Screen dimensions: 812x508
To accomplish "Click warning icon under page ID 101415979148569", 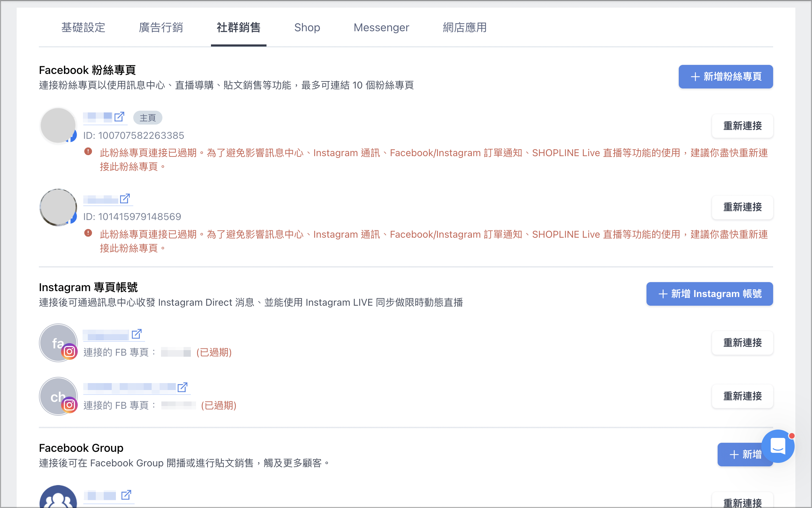I will [x=88, y=233].
